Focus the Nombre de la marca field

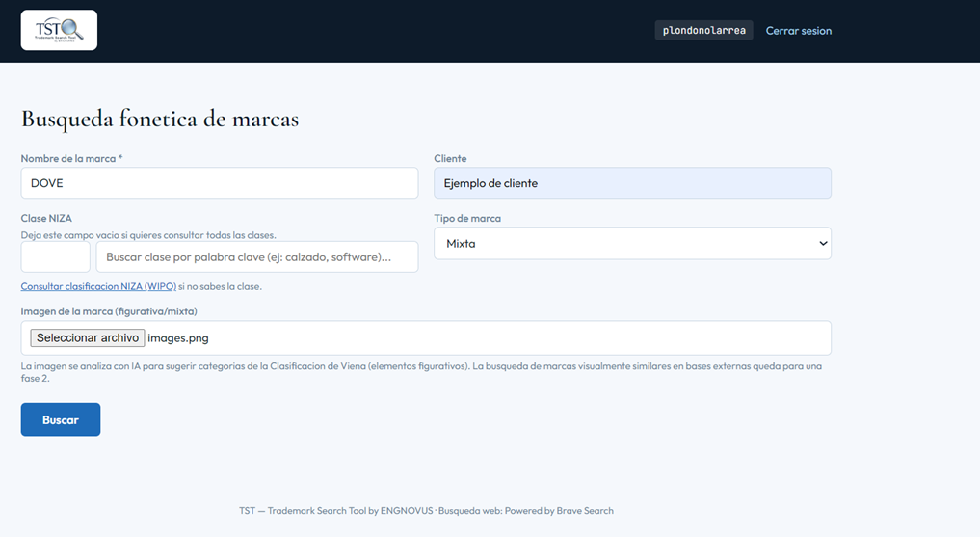coord(220,183)
